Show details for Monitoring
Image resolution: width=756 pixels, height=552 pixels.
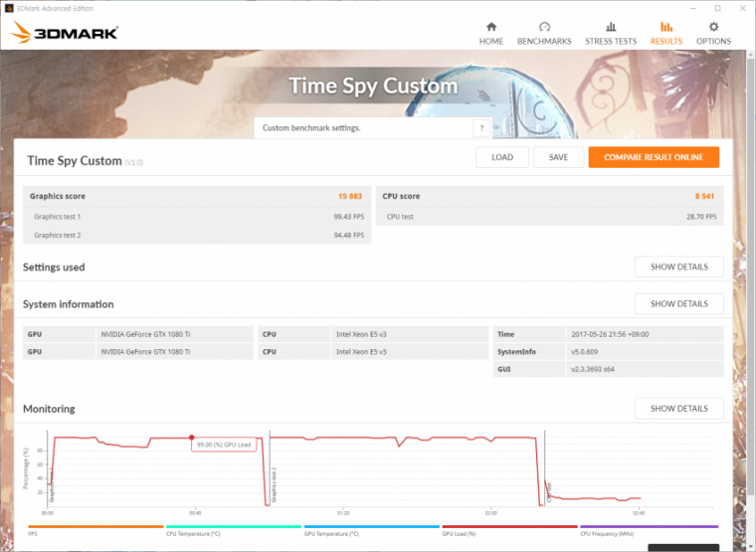point(678,409)
